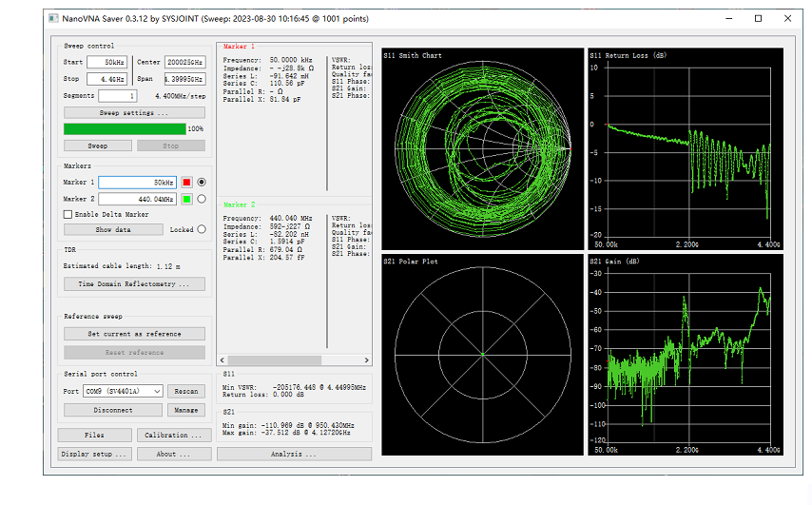Click the Min gain -110.969 dB text
This screenshot has width=812, height=505.
[288, 425]
